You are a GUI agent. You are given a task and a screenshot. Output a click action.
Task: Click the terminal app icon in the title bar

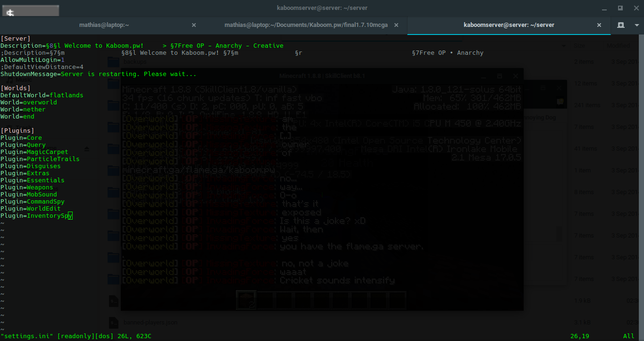pyautogui.click(x=30, y=11)
